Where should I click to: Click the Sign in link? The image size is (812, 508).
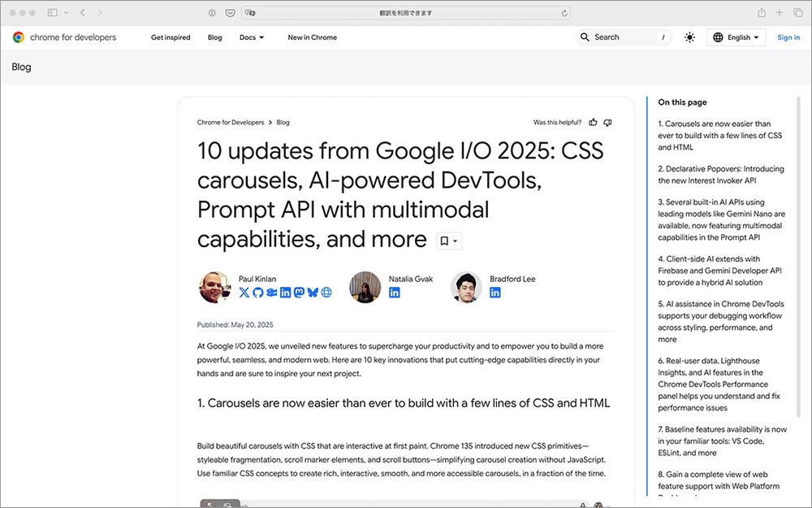point(788,37)
